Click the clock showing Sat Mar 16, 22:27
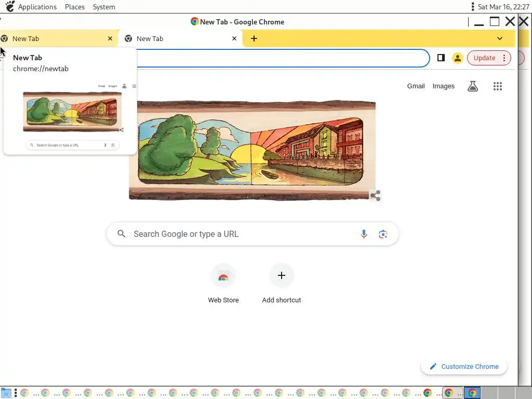This screenshot has height=399, width=532. (503, 7)
